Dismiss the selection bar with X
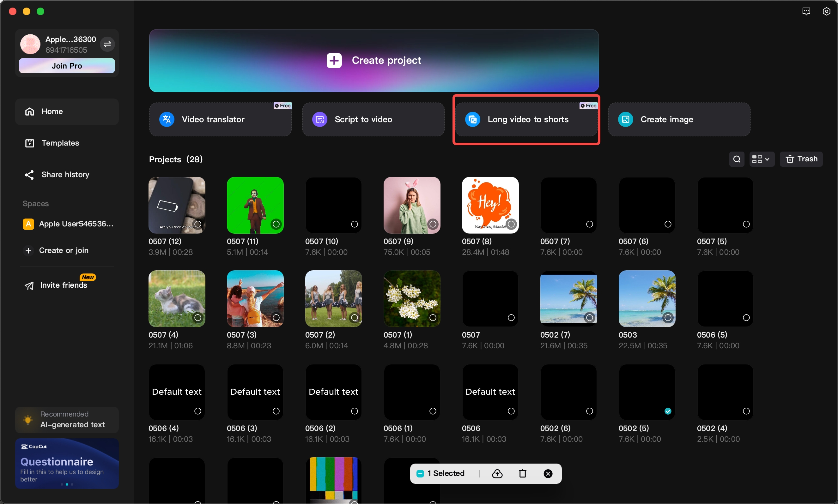838x504 pixels. point(548,473)
